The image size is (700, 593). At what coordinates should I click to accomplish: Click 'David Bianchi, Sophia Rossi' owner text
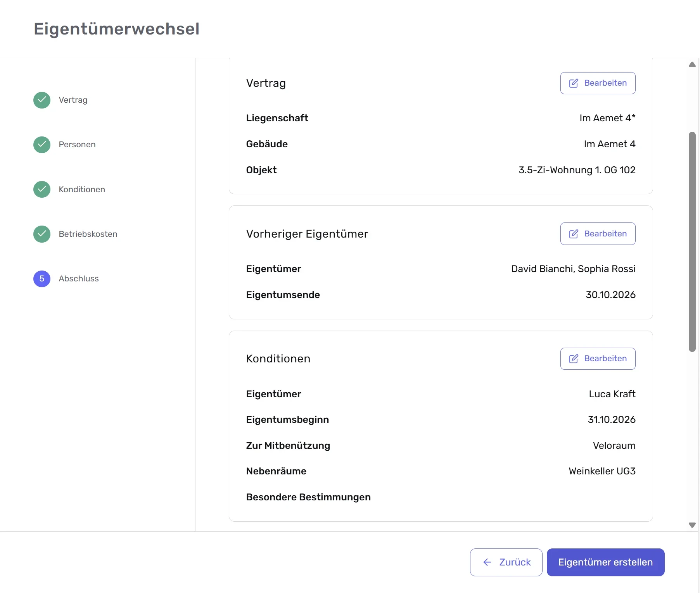pyautogui.click(x=573, y=269)
